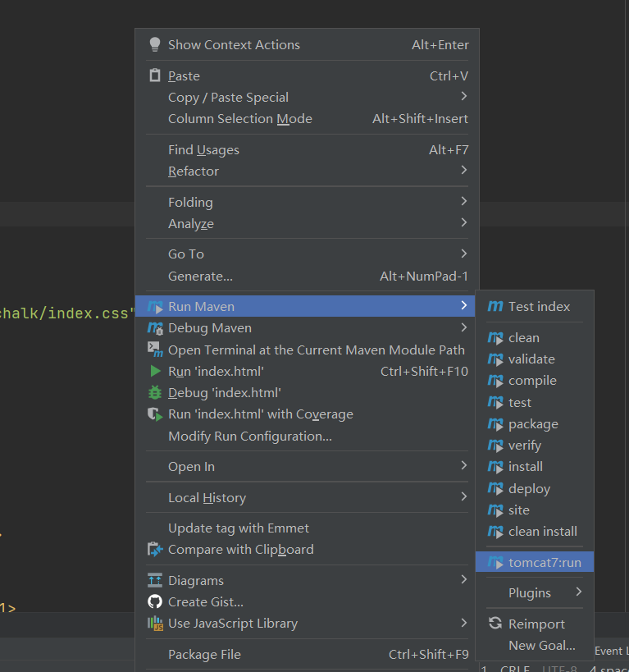Click the Open Terminal at Maven Module icon

[x=155, y=350]
